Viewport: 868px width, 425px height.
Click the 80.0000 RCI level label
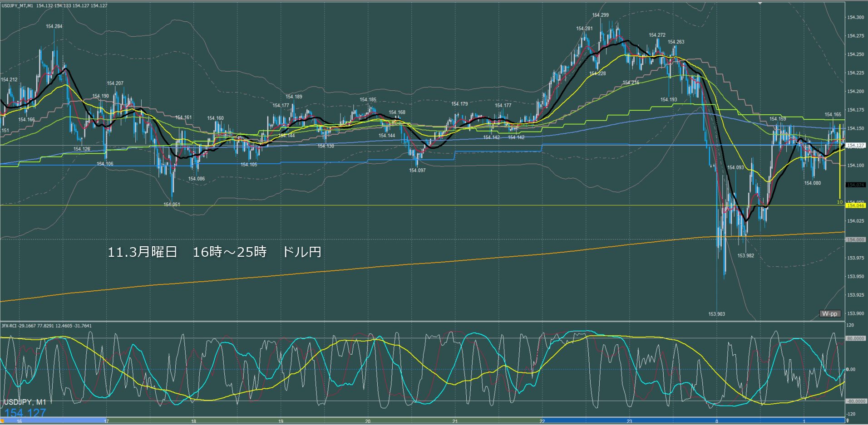pyautogui.click(x=855, y=338)
